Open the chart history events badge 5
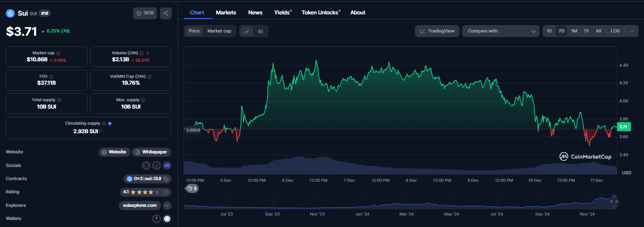Screen dimensions: 644x227 192,188
